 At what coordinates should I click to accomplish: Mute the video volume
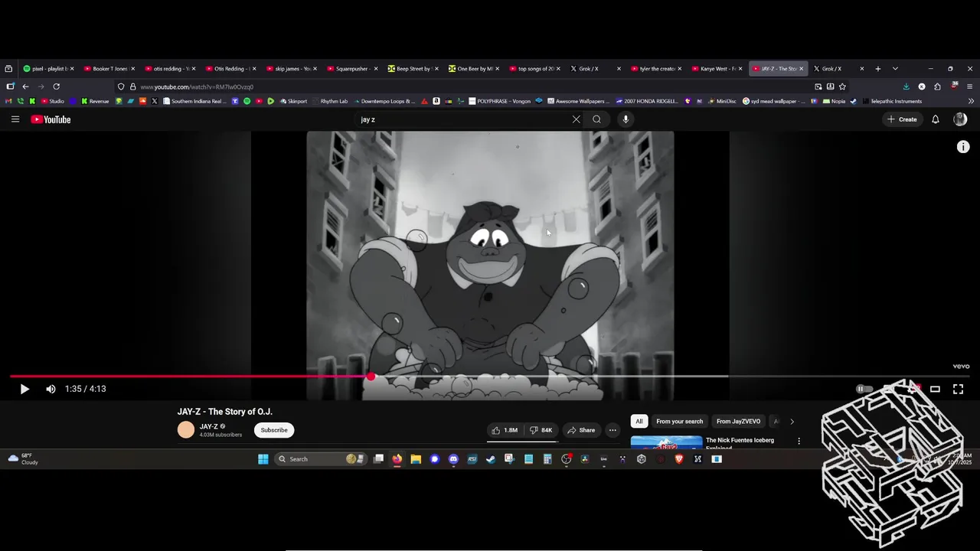point(51,389)
